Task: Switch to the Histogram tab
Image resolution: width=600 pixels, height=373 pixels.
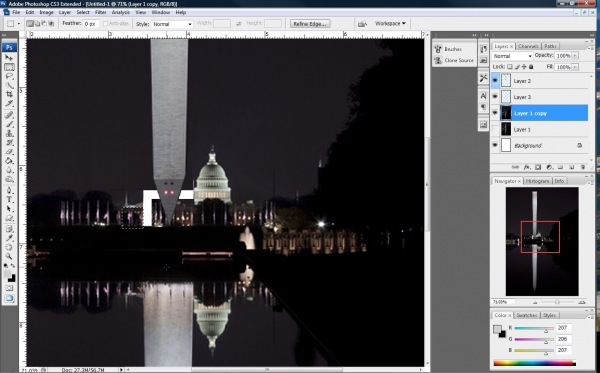Action: pyautogui.click(x=537, y=181)
